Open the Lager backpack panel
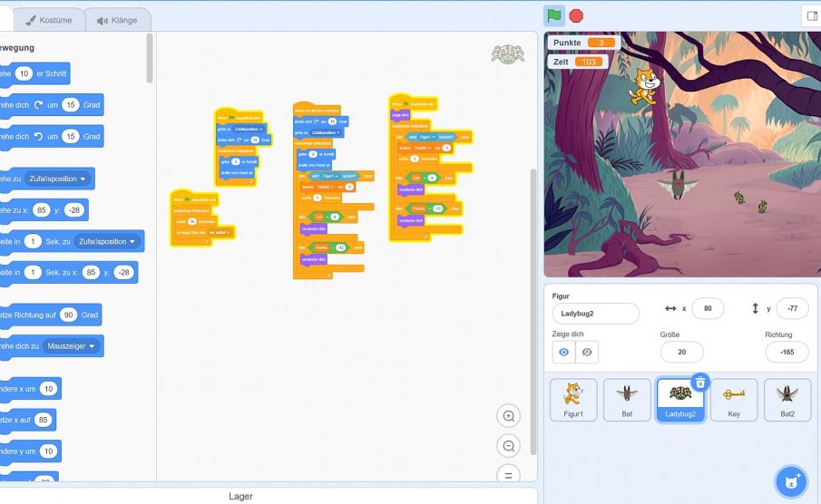Image resolution: width=821 pixels, height=504 pixels. 240,496
